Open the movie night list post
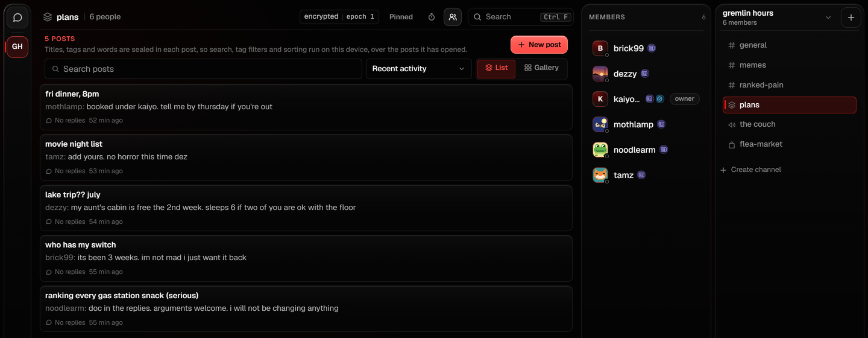 pyautogui.click(x=306, y=158)
